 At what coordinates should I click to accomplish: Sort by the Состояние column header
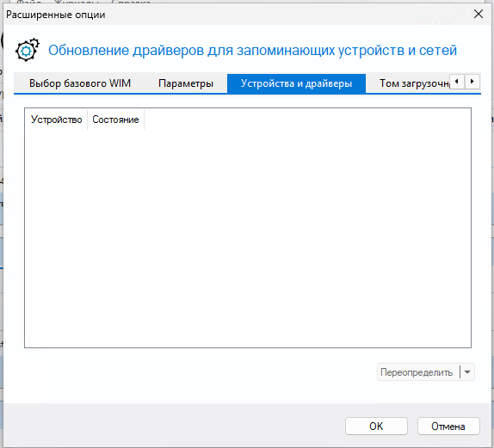[x=115, y=120]
